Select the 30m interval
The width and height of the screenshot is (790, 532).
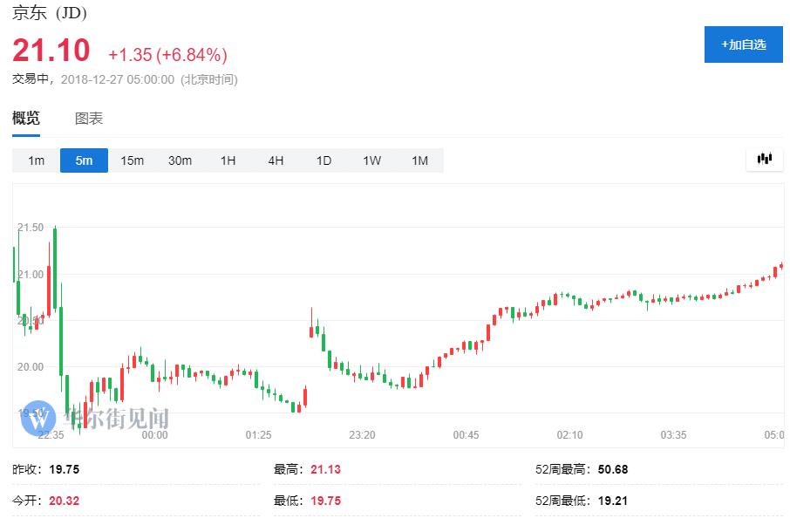[180, 160]
